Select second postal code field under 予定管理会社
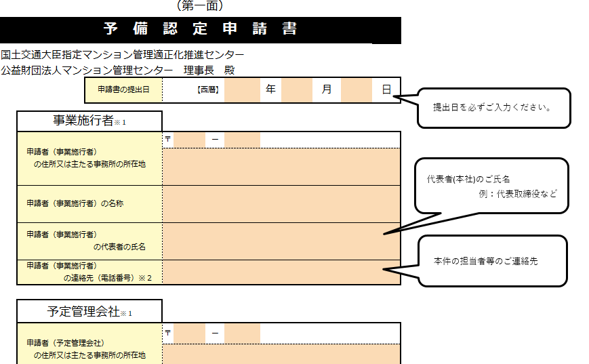This screenshot has height=364, width=589. point(242,333)
